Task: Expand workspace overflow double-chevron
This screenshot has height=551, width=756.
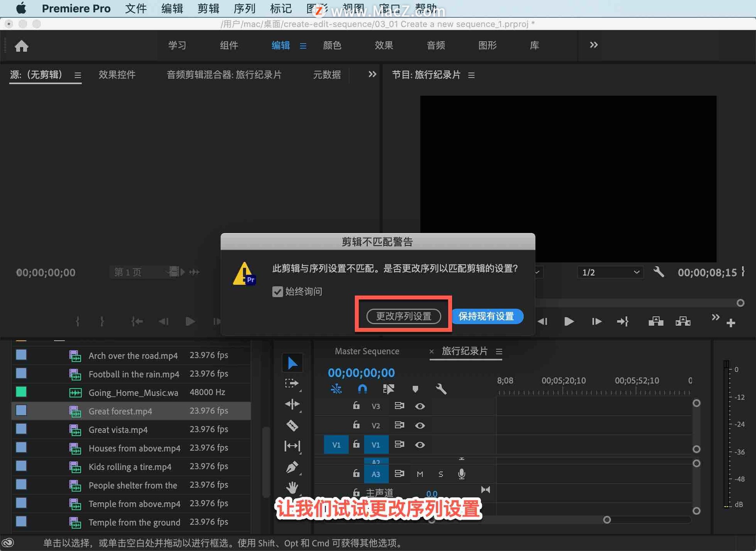Action: (593, 45)
